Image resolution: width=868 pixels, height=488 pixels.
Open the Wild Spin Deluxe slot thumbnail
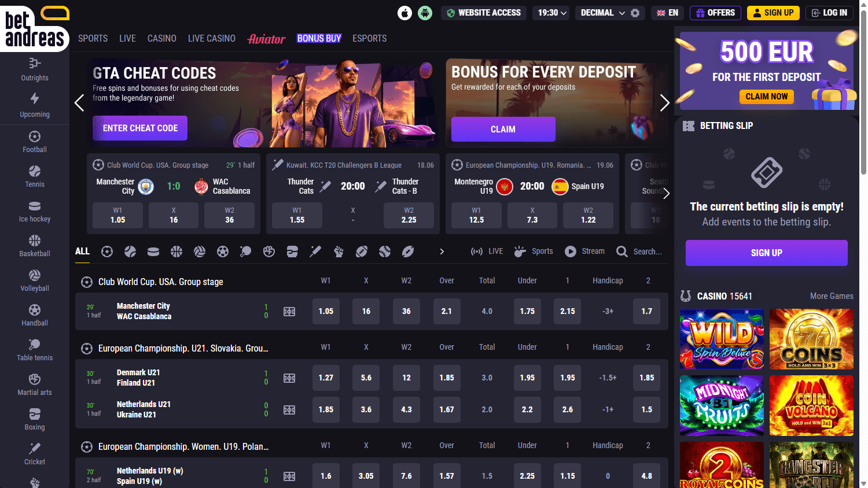(x=722, y=339)
